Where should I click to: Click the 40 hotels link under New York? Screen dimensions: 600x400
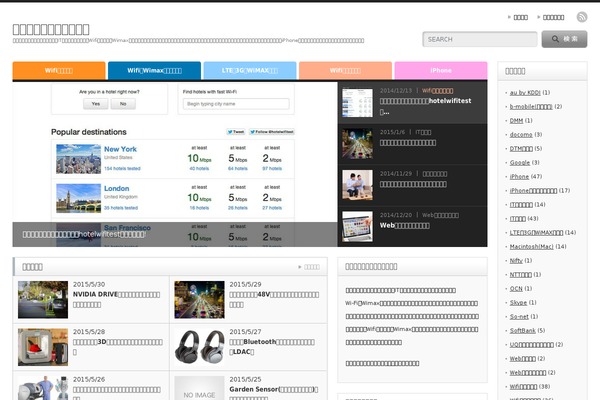point(199,168)
